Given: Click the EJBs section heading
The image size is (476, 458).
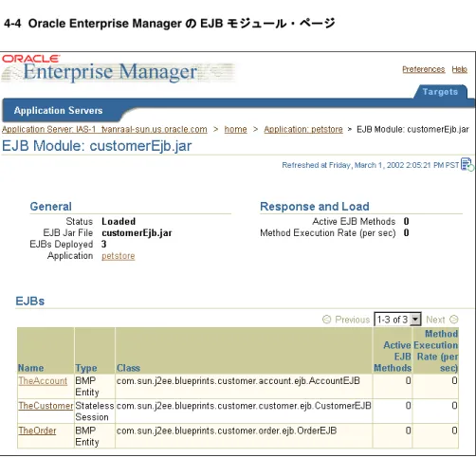Looking at the screenshot, I should point(30,301).
